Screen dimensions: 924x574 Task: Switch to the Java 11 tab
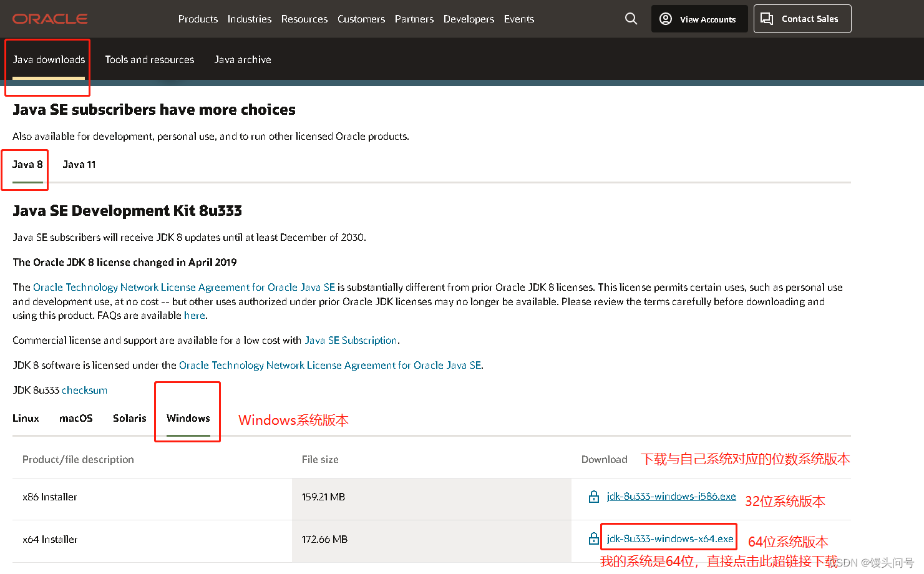coord(79,165)
